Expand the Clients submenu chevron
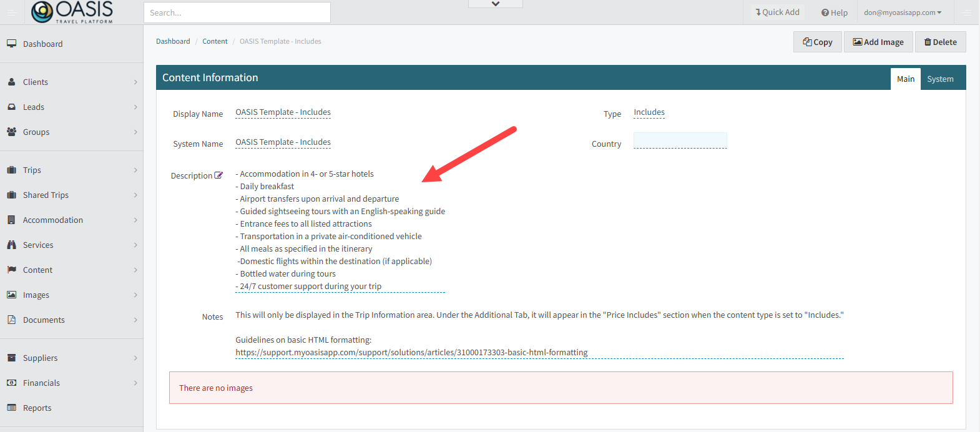Viewport: 980px width, 432px height. 135,82
